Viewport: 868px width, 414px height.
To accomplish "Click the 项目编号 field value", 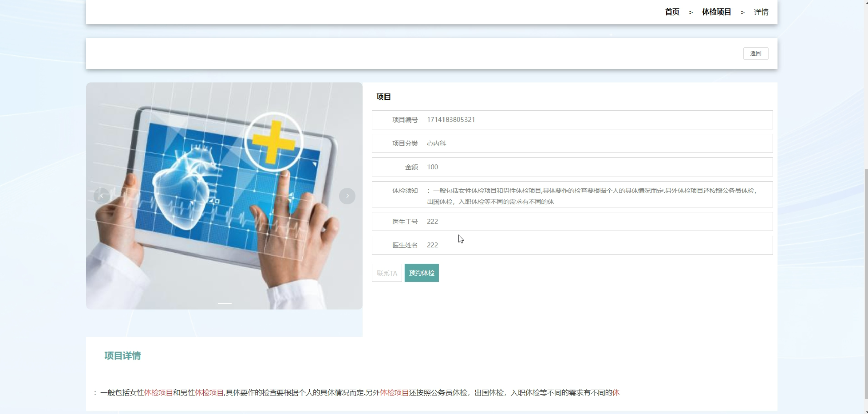I will click(451, 120).
